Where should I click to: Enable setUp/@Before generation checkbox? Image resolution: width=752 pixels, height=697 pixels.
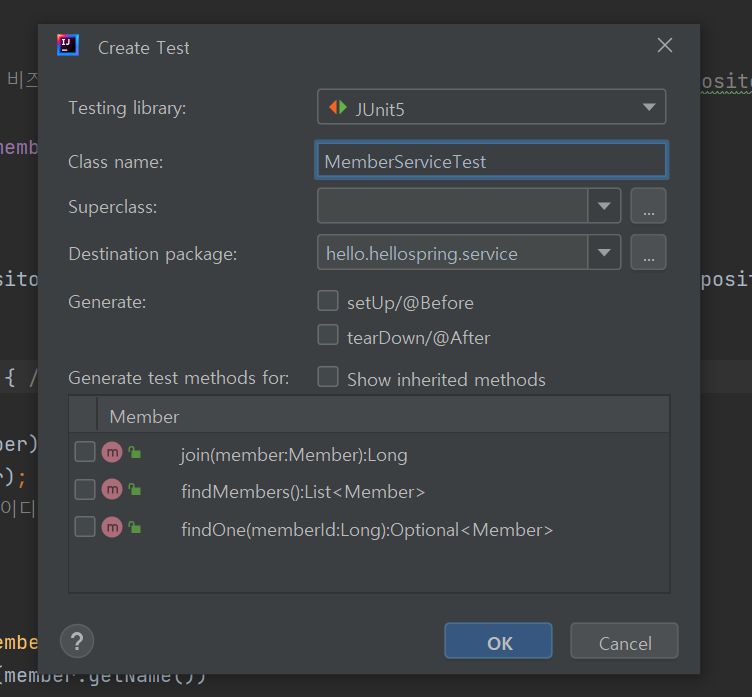328,301
